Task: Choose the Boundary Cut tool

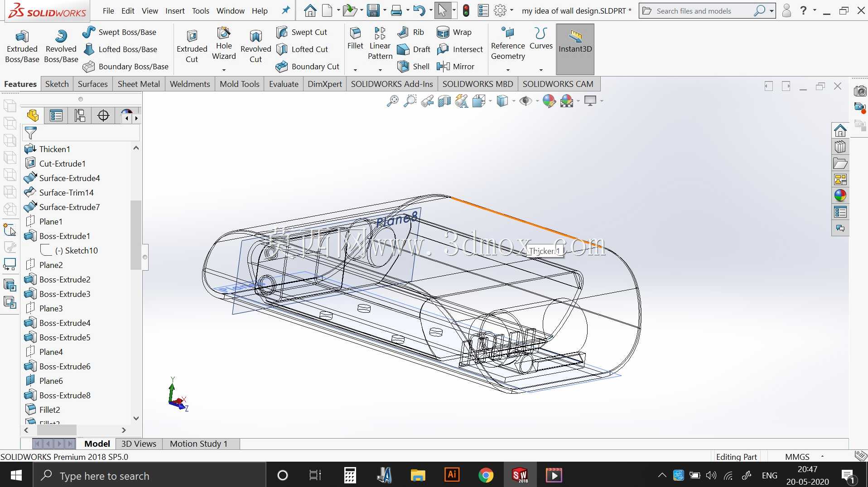Action: tap(308, 67)
